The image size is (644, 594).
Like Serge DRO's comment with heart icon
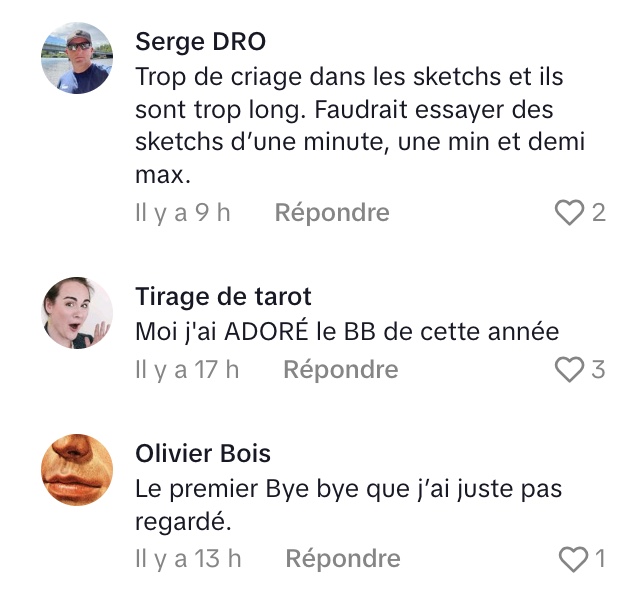(569, 212)
